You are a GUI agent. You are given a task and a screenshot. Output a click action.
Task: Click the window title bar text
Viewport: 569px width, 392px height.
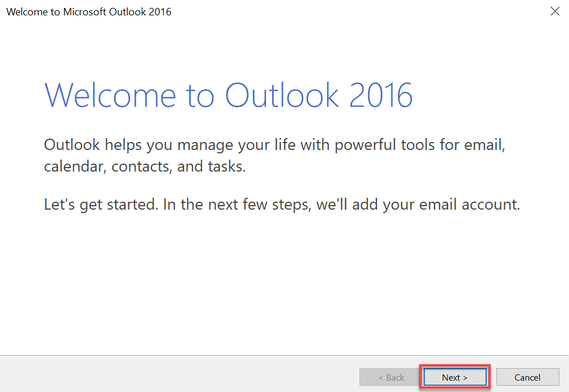coord(89,11)
